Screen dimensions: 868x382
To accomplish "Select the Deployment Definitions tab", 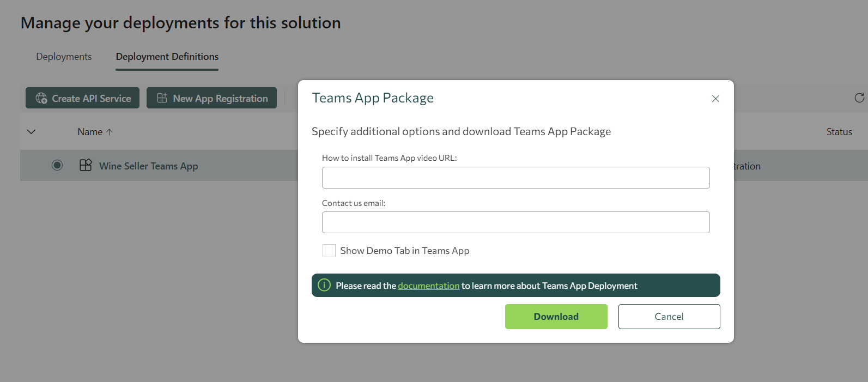I will [167, 57].
